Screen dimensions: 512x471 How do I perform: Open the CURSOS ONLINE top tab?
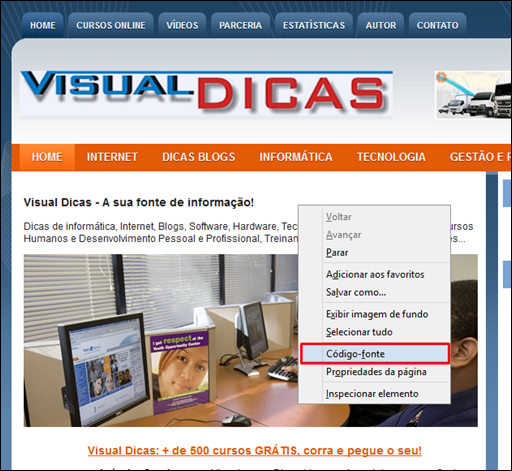coord(111,25)
